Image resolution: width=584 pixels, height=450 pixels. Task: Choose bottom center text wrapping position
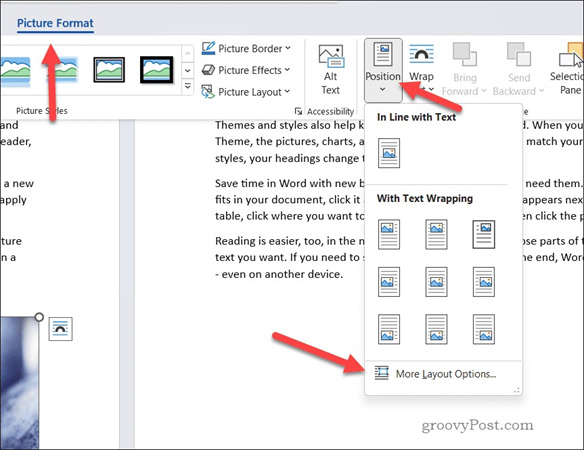[x=436, y=329]
